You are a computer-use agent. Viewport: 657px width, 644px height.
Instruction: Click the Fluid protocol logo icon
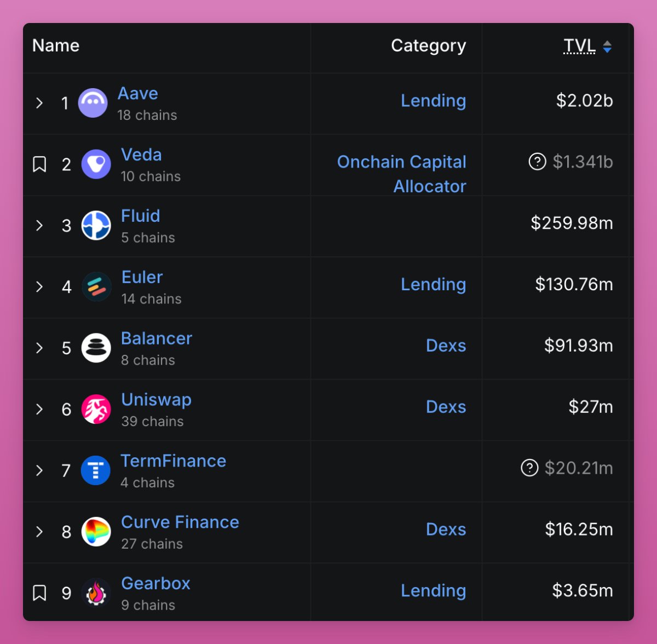tap(96, 226)
